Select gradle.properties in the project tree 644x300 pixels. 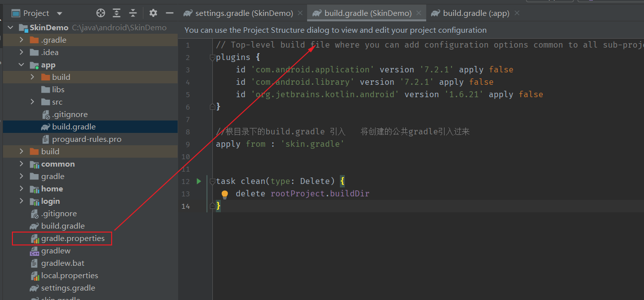72,239
